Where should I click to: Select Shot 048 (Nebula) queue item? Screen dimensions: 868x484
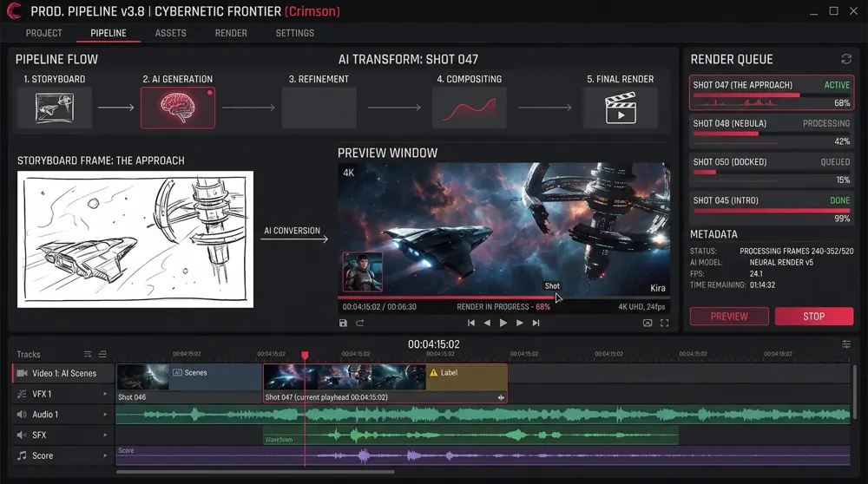[x=771, y=132]
